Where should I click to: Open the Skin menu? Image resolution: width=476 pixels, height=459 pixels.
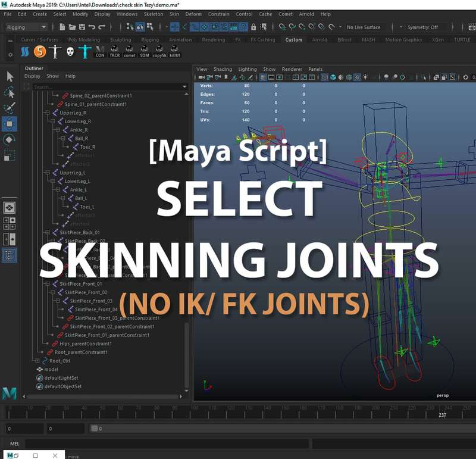click(174, 14)
